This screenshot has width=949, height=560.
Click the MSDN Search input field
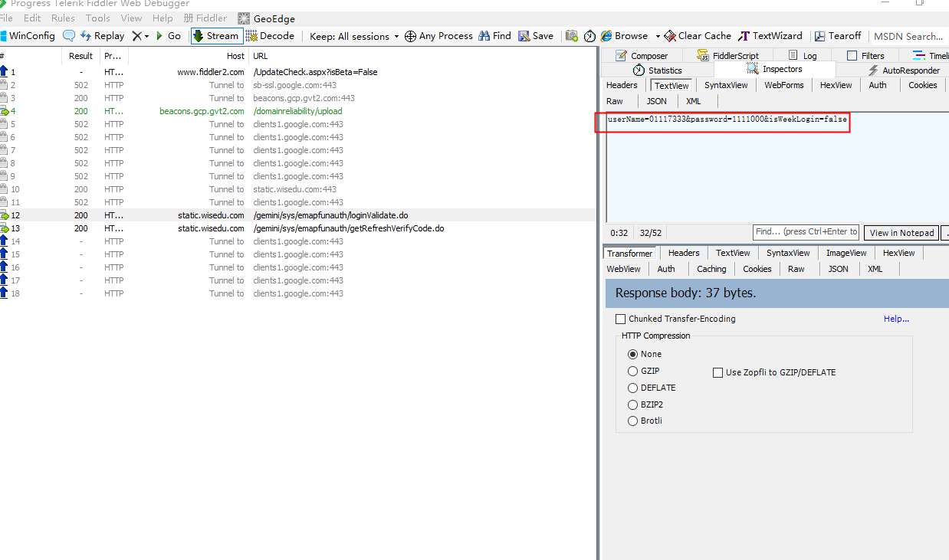908,36
